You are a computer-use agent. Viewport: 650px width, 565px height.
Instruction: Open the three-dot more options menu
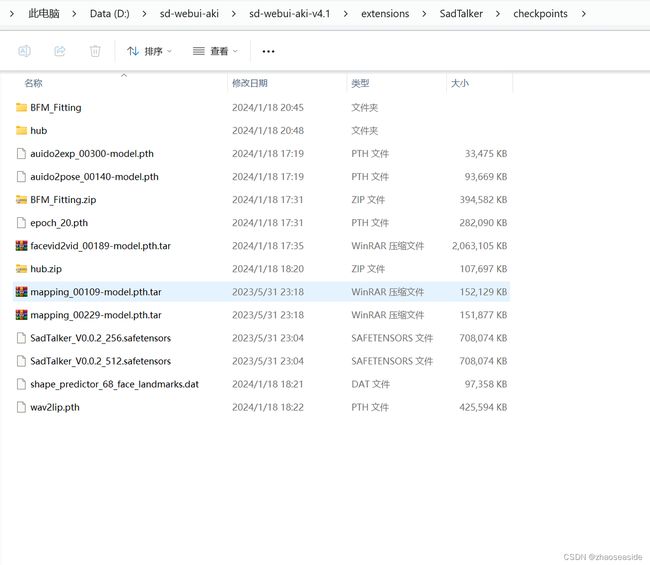[268, 51]
